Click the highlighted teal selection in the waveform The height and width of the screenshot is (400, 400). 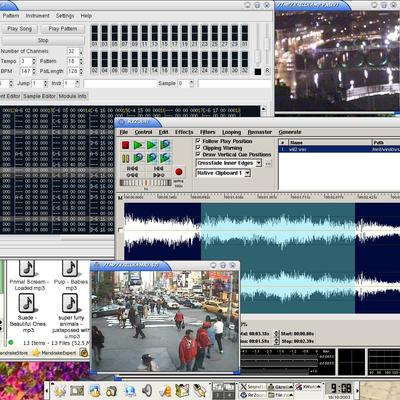coord(278,258)
